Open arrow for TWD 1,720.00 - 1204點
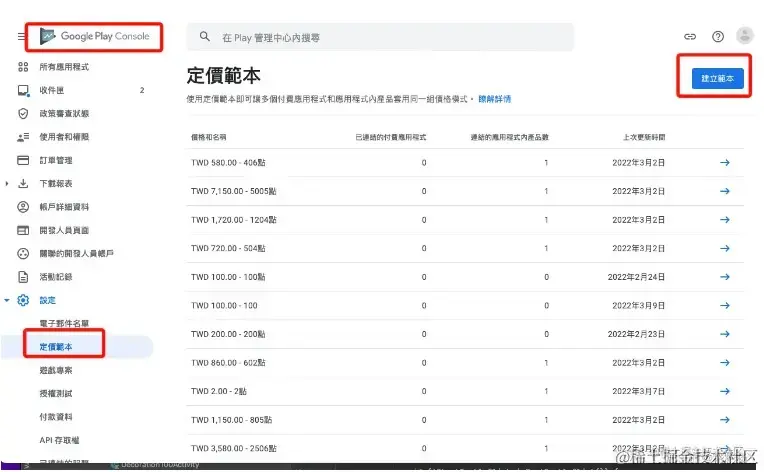The image size is (764, 472). (x=725, y=220)
